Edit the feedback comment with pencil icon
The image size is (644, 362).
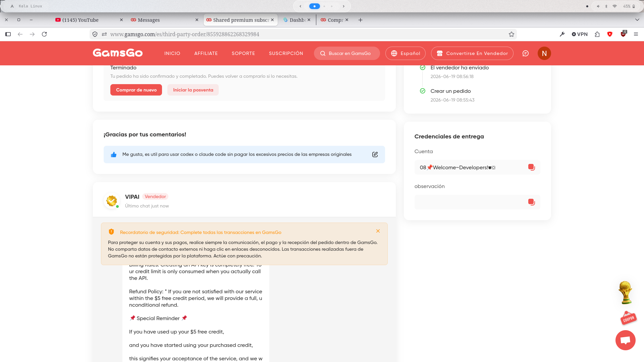375,155
